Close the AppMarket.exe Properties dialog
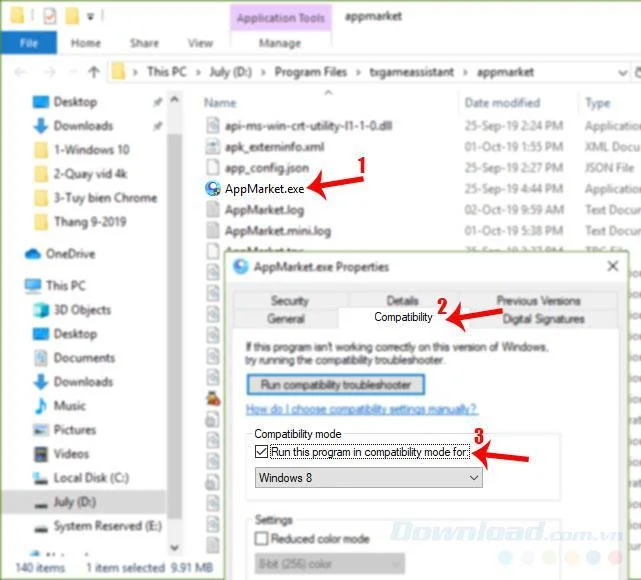Screen dimensions: 641x580 [612, 266]
